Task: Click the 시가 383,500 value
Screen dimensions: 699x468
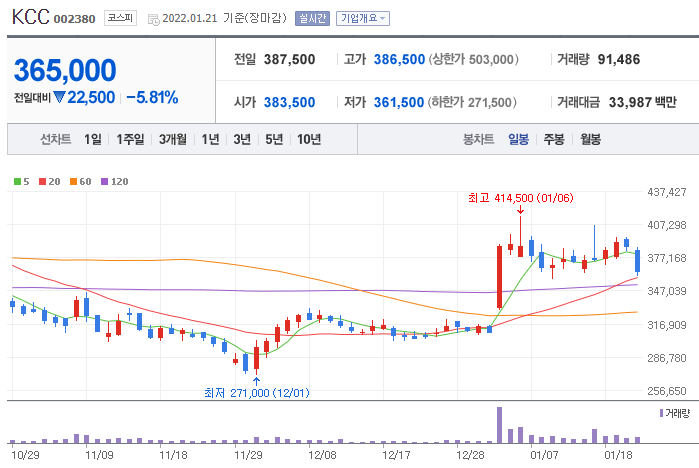Action: tap(289, 103)
